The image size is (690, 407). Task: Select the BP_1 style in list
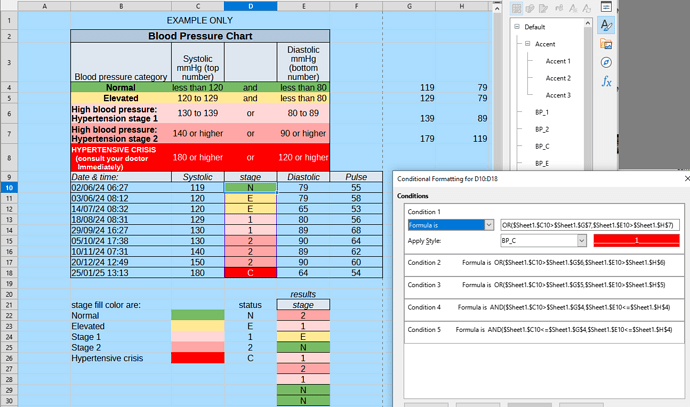[541, 112]
